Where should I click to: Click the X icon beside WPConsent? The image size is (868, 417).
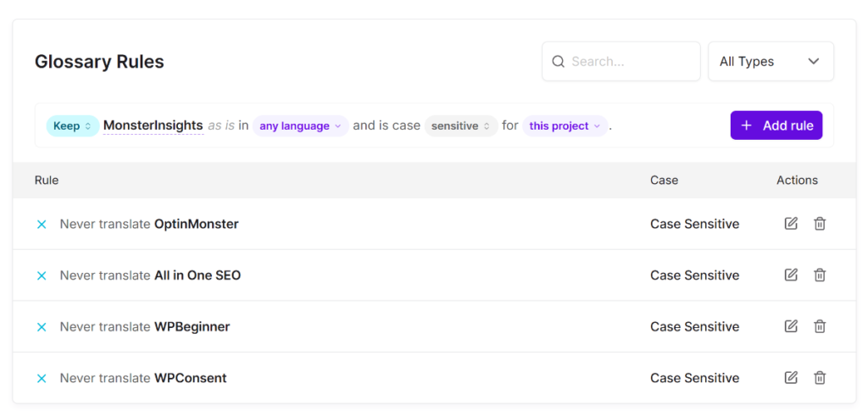[x=42, y=378]
